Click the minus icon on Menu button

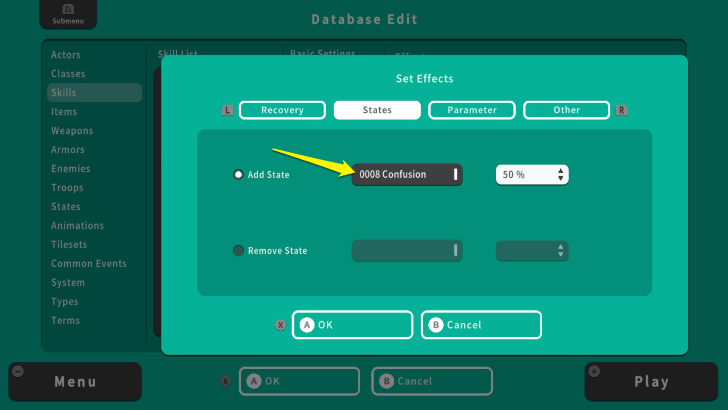click(18, 371)
